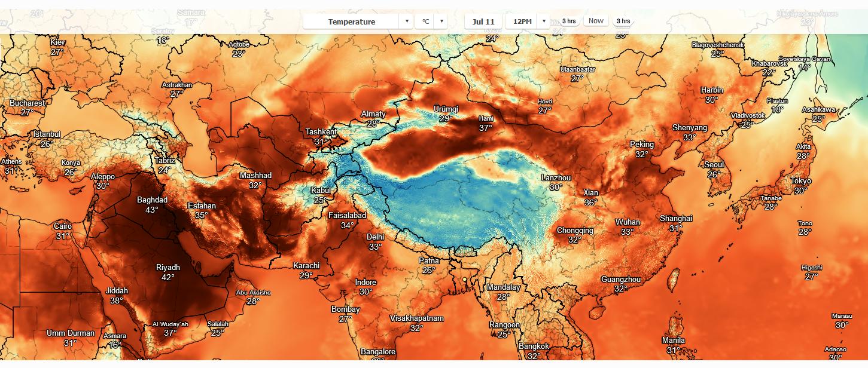The height and width of the screenshot is (368, 868).
Task: Select Manila temperature marker
Action: tap(672, 339)
